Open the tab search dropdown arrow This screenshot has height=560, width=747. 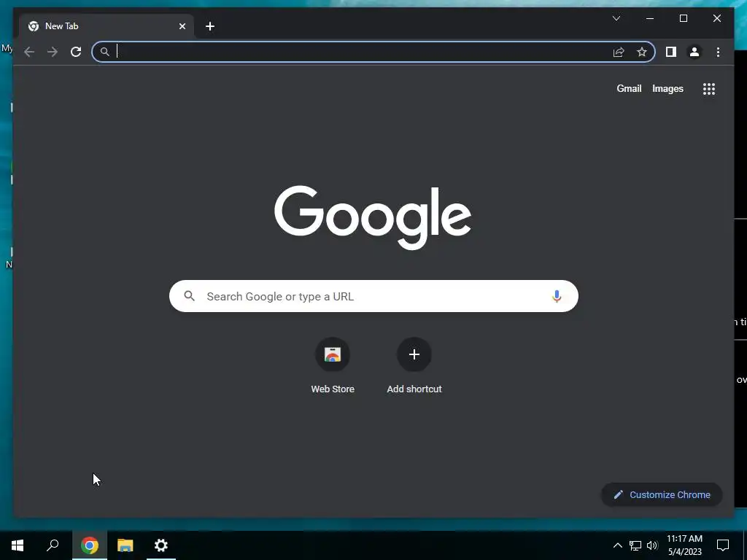pos(616,18)
